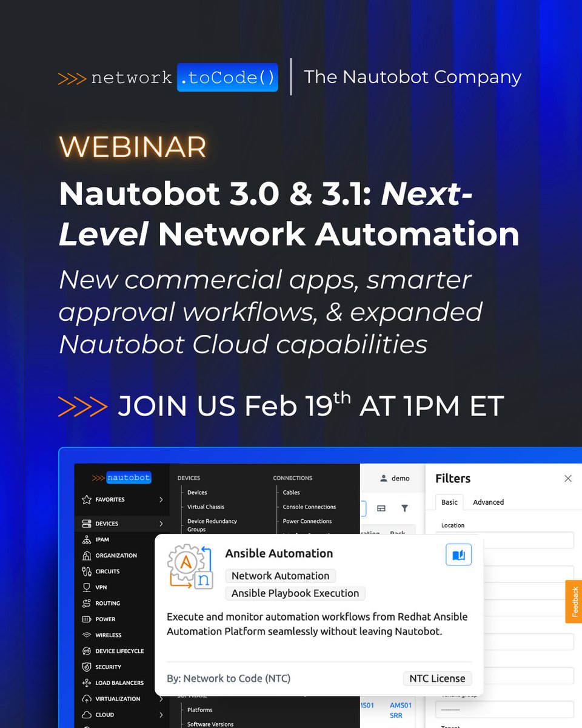Expand the Cloud menu chevron
The image size is (582, 728).
(x=161, y=715)
